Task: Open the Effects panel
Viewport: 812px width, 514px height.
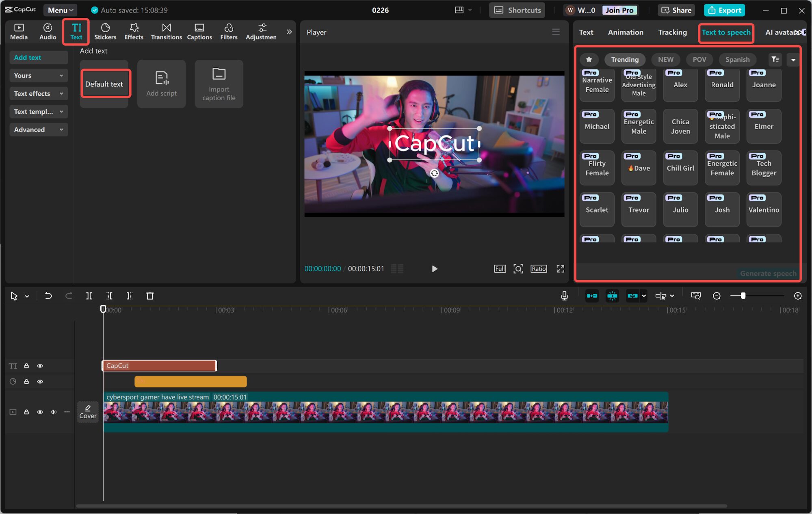Action: 134,32
